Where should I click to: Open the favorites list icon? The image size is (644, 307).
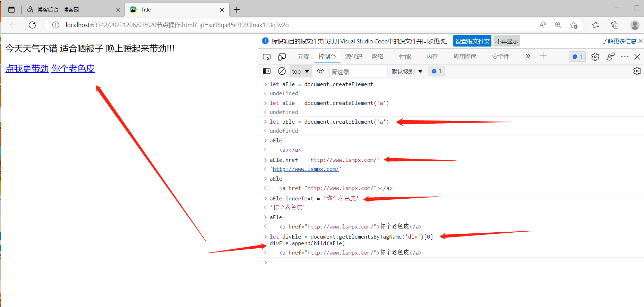click(596, 25)
